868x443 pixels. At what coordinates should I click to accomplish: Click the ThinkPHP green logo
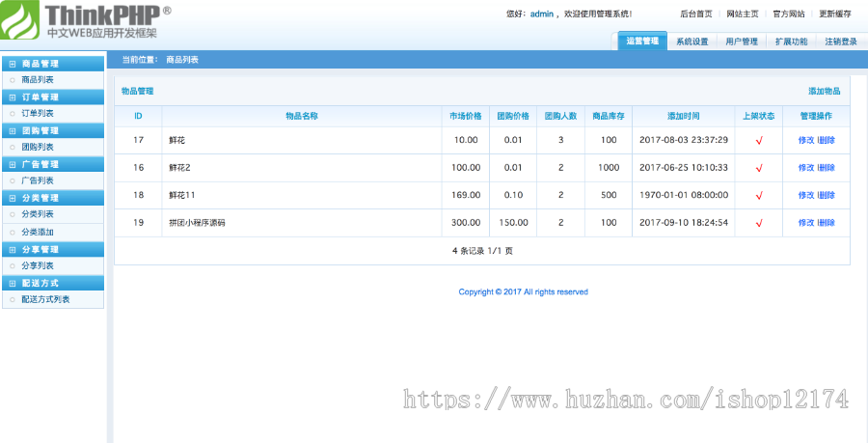click(x=19, y=19)
